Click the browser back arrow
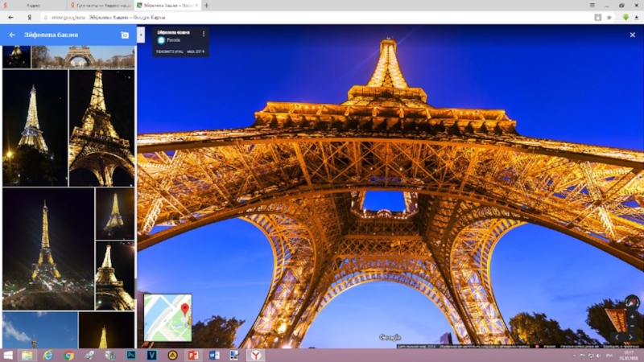The width and height of the screenshot is (644, 362). [10, 17]
